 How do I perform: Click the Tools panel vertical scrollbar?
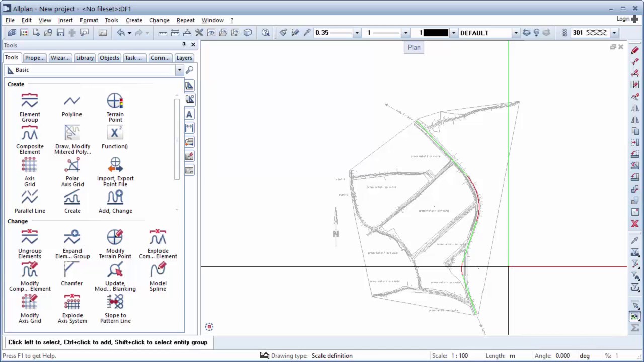click(177, 139)
